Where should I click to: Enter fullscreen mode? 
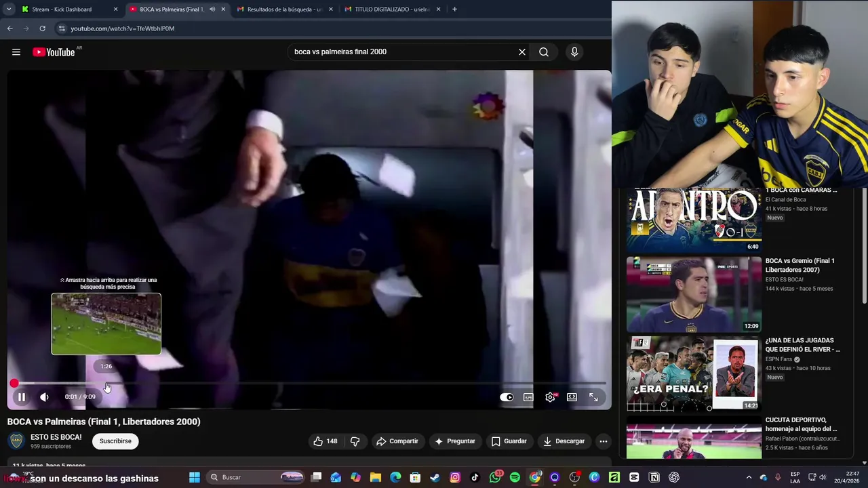[593, 397]
